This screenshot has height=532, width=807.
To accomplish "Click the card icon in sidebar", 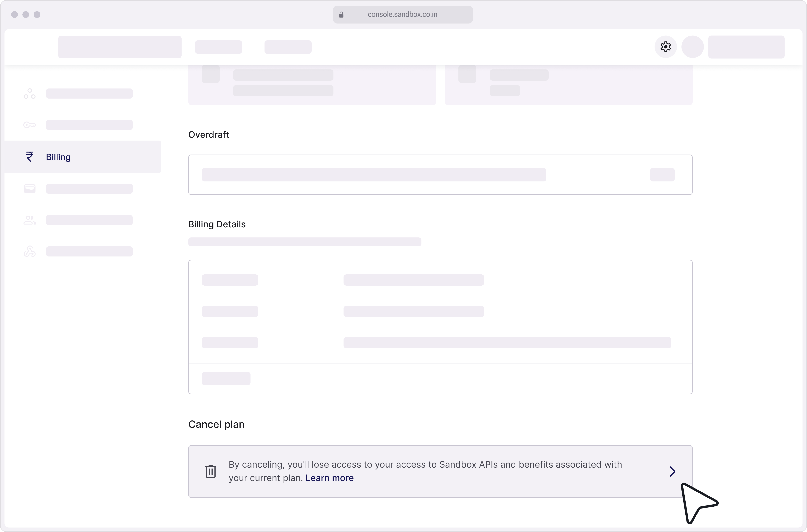I will coord(30,189).
